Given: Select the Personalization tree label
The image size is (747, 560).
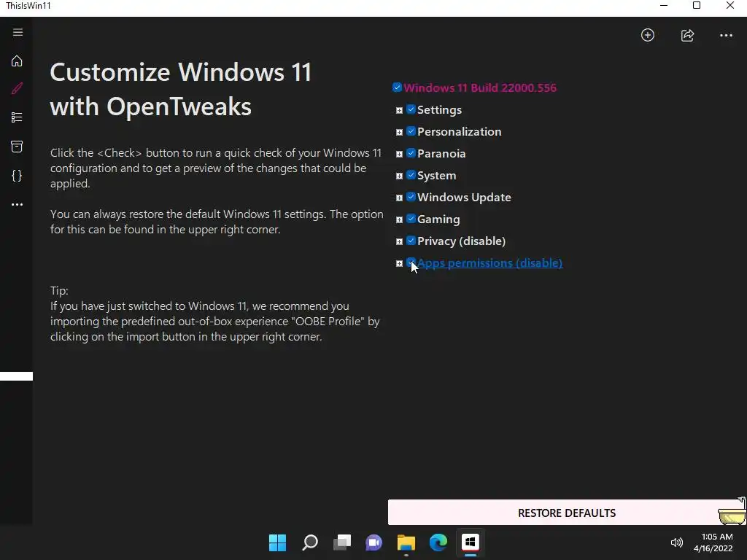Looking at the screenshot, I should 460,131.
